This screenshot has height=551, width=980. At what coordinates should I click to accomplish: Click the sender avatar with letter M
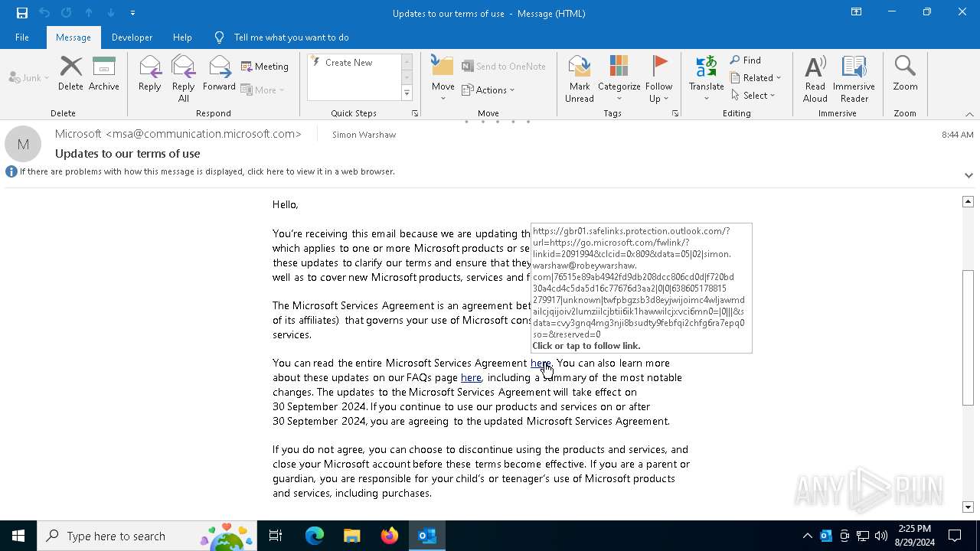(x=23, y=144)
